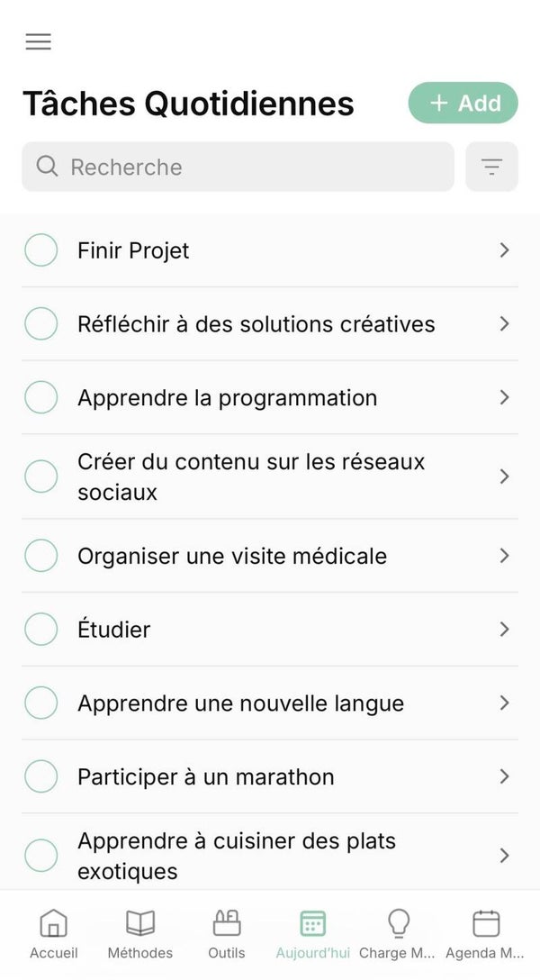Viewport: 540px width, 980px height.
Task: Tick the Apprendre une nouvelle langue circle
Action: (40, 703)
